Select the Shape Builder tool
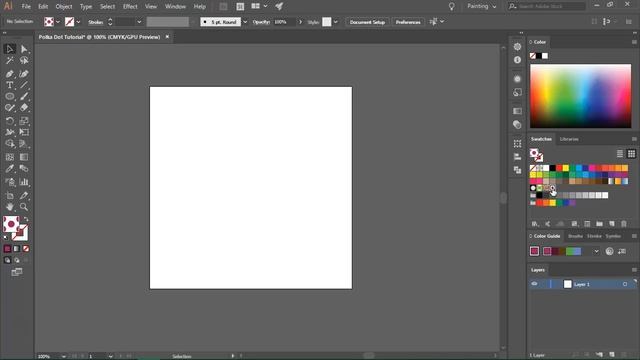Image resolution: width=640 pixels, height=360 pixels. click(9, 144)
